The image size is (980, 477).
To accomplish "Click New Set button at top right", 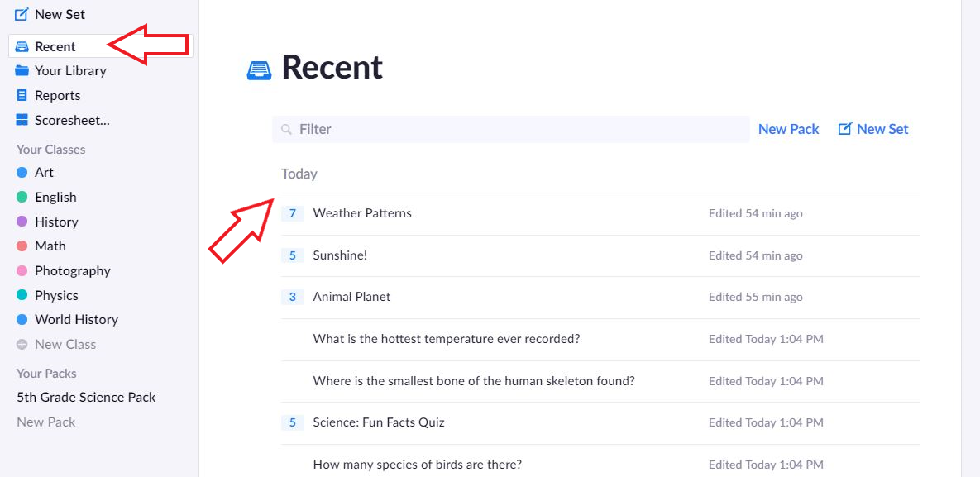I will point(873,130).
